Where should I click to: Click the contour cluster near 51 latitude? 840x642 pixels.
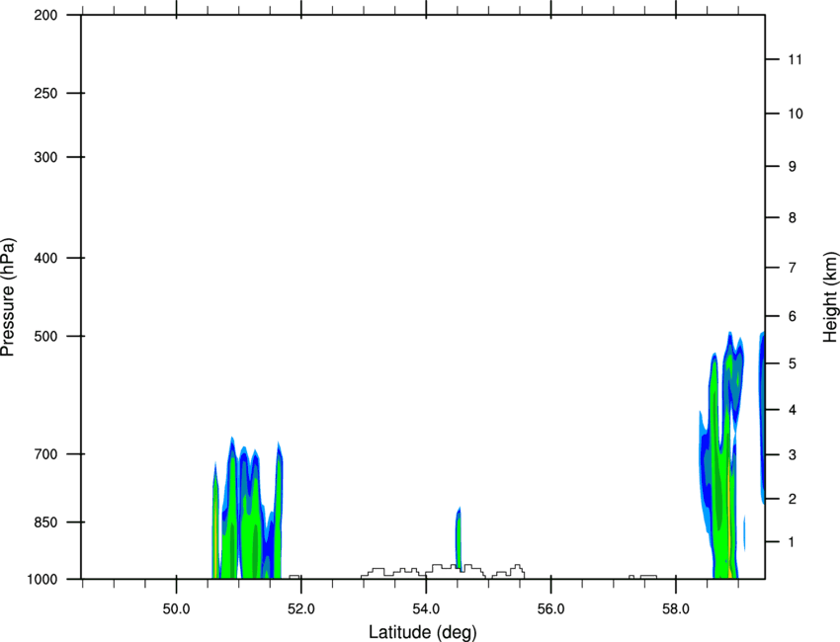coord(247,509)
